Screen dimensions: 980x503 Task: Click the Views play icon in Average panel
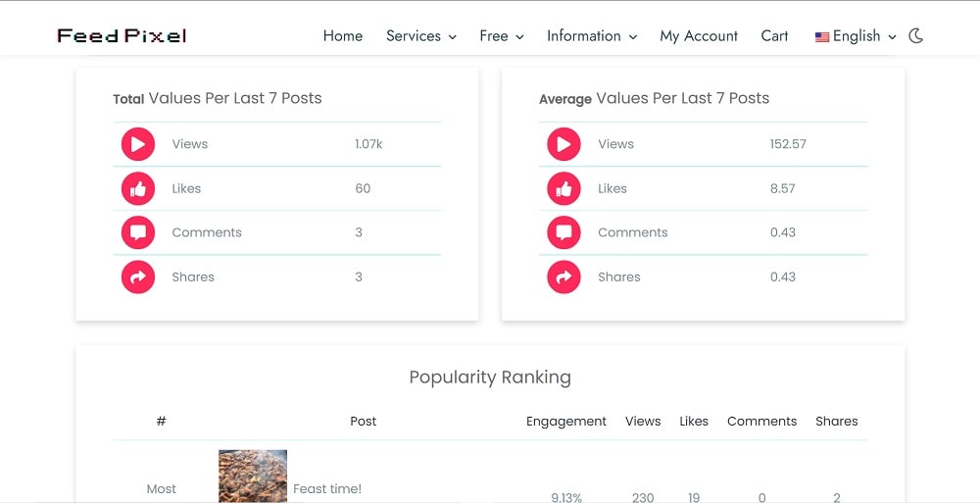[563, 144]
